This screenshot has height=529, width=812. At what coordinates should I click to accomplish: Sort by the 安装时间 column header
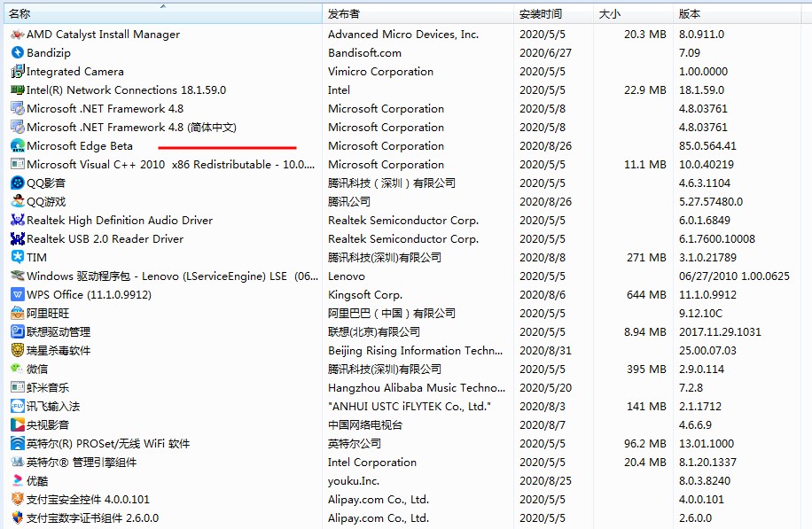tap(553, 14)
